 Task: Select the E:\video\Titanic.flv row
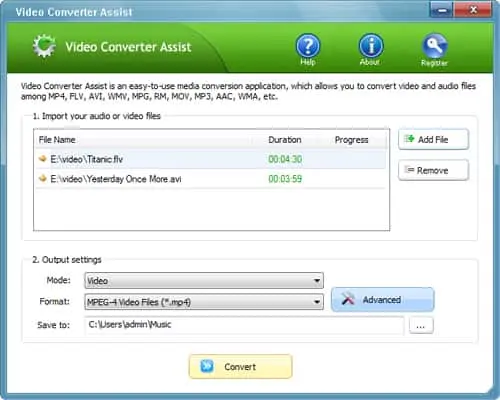pos(211,159)
